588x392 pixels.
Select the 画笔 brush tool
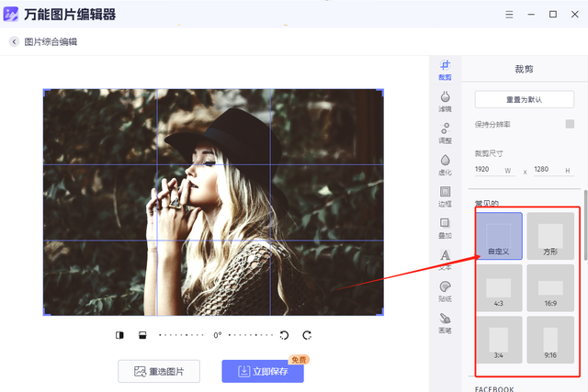click(x=445, y=323)
